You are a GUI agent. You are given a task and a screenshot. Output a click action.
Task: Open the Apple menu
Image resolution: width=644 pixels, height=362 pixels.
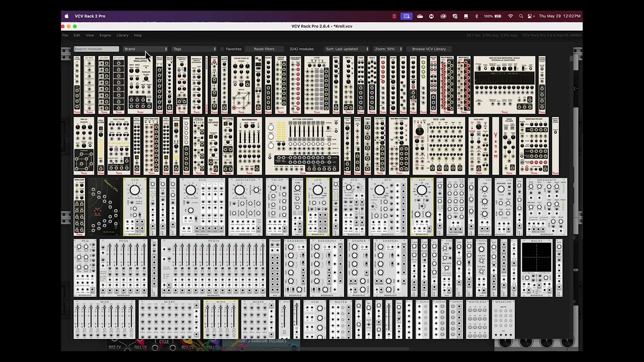pyautogui.click(x=66, y=16)
